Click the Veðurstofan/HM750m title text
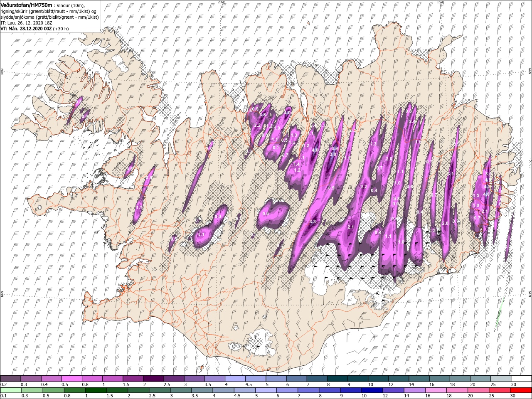Viewport: 532px width, 399px height. point(27,5)
